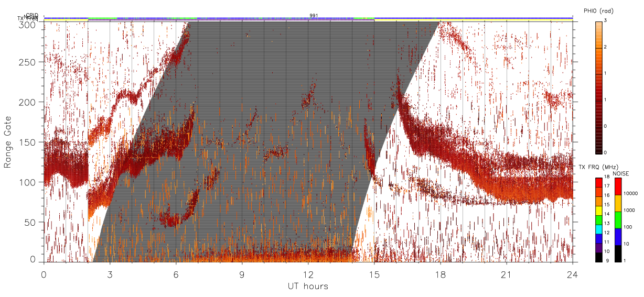Click the PHI0 color bar label '2'

(606, 47)
